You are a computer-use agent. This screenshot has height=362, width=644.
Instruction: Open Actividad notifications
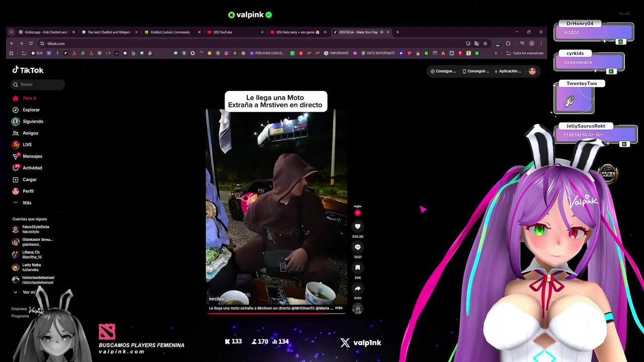[x=27, y=167]
